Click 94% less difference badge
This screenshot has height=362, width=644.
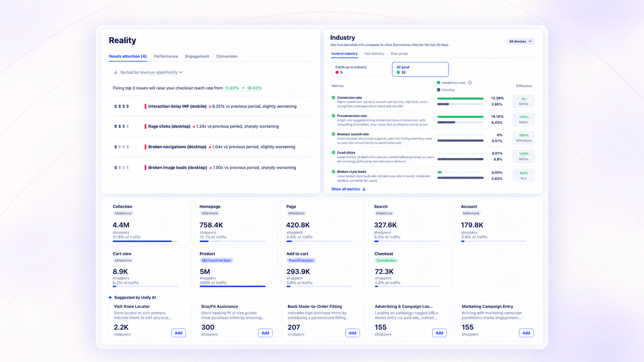click(x=524, y=175)
